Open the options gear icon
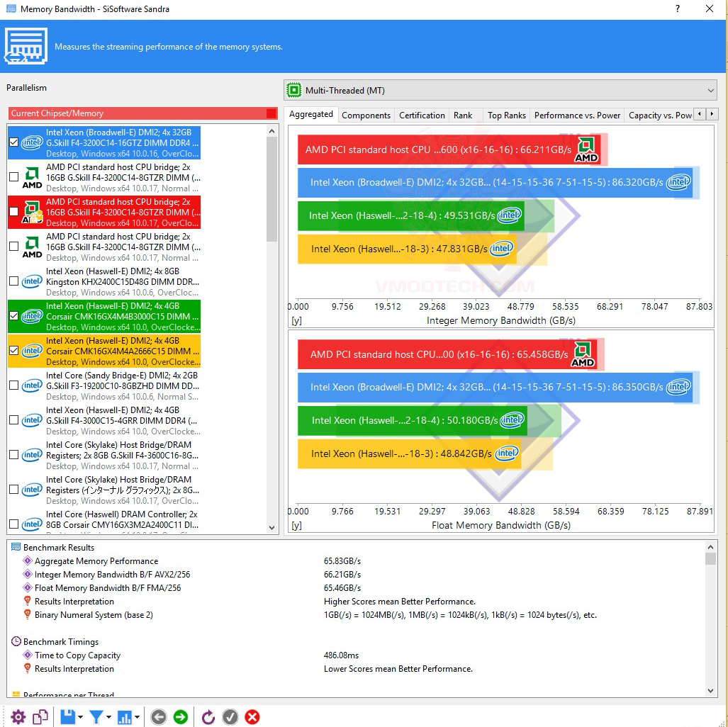 click(18, 717)
